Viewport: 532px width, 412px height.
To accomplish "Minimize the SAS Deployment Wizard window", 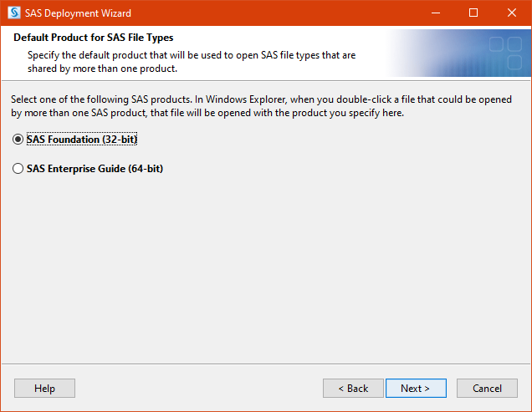I will pos(436,13).
